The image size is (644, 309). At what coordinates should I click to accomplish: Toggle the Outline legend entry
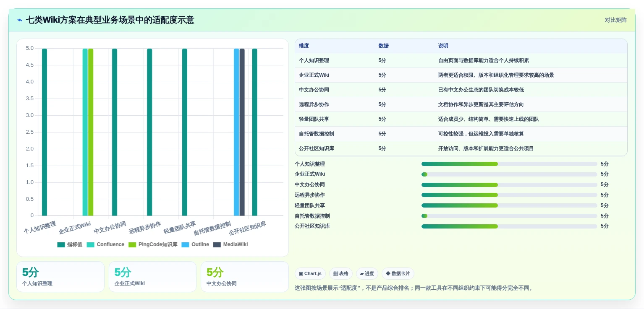(195, 244)
